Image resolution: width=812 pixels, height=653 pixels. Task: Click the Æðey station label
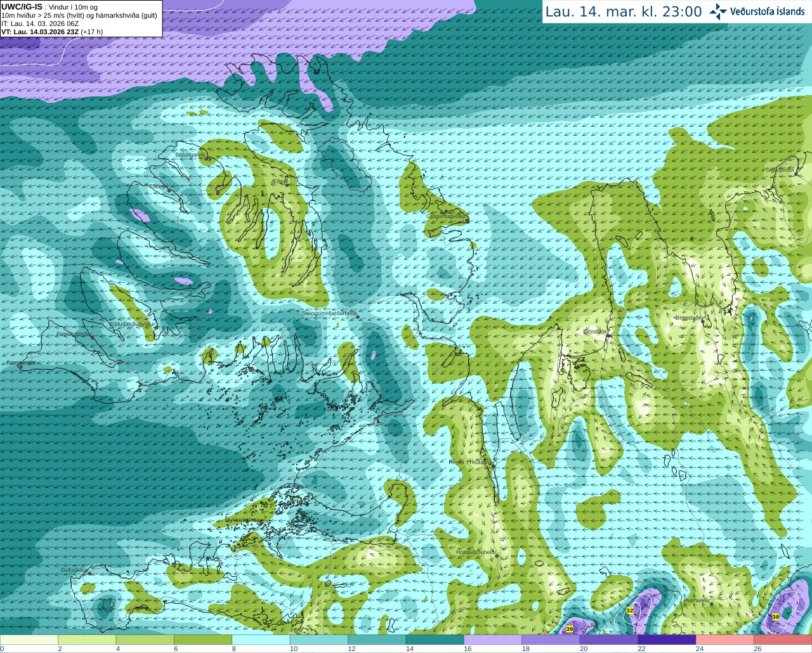click(279, 181)
